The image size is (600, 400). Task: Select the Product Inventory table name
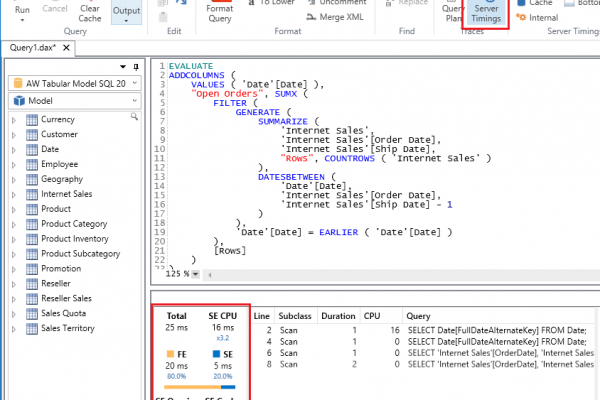point(75,239)
